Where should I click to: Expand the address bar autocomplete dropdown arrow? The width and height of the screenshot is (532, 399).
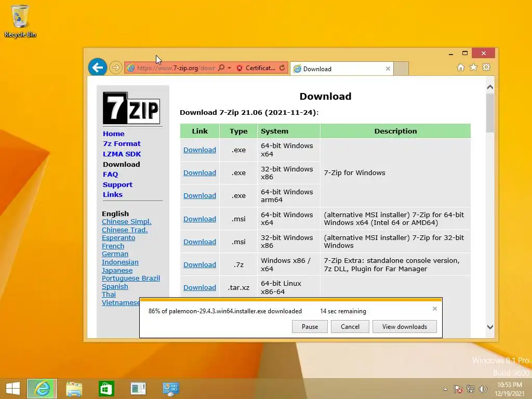click(229, 68)
